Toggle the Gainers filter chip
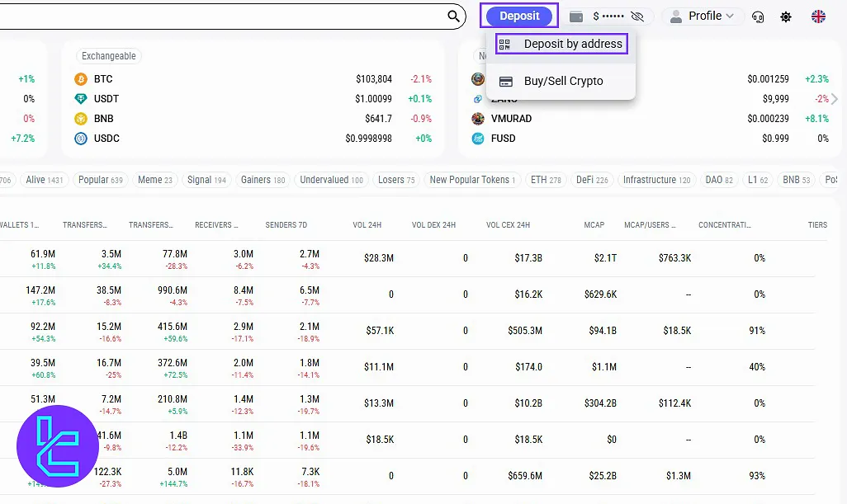Viewport: 847px width, 504px height. pos(263,180)
